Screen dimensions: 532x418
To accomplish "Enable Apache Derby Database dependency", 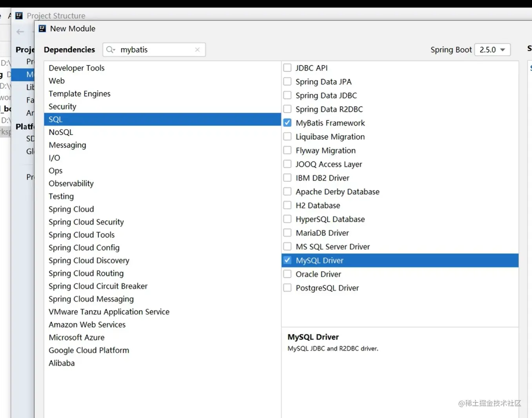I will pyautogui.click(x=287, y=192).
